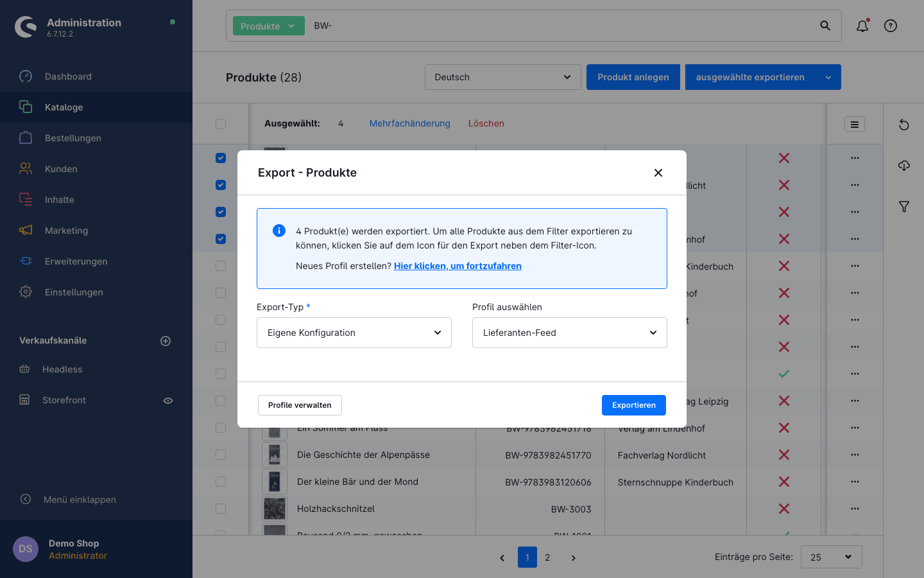This screenshot has width=924, height=578.
Task: Open Kataloge in the sidebar
Action: [x=96, y=107]
